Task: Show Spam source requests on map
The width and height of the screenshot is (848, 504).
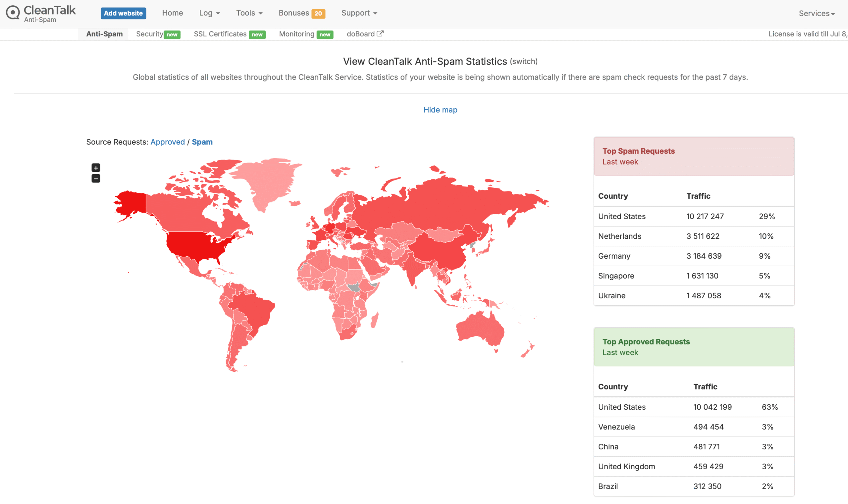Action: pyautogui.click(x=202, y=142)
